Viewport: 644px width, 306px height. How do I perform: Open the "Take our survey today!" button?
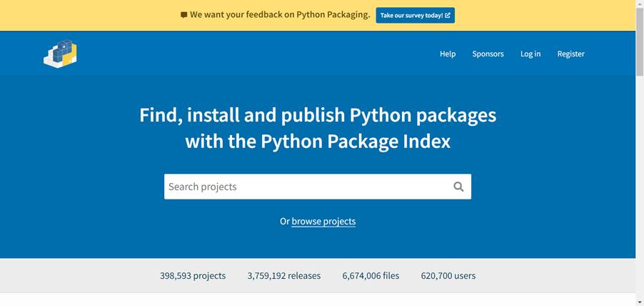click(x=416, y=15)
